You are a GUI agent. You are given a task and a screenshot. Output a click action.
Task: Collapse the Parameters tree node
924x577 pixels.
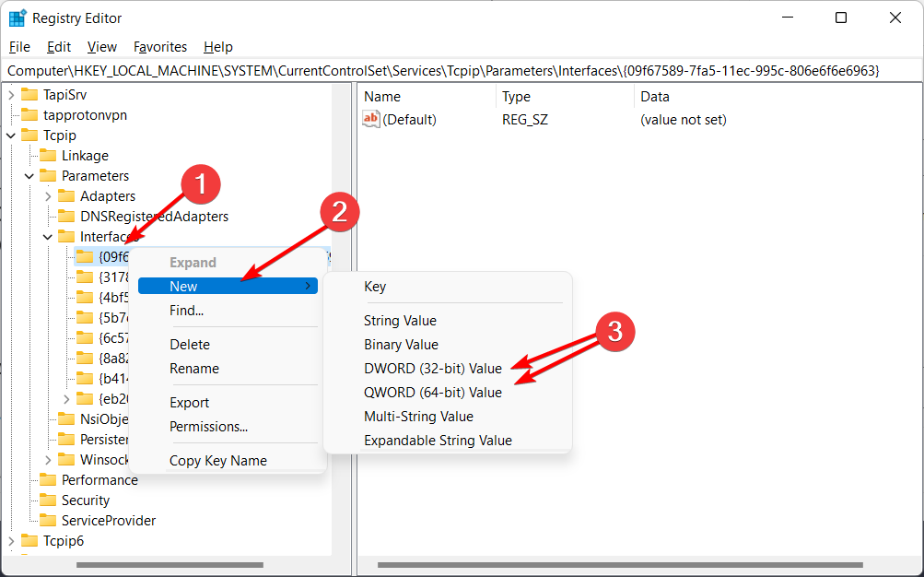[29, 175]
